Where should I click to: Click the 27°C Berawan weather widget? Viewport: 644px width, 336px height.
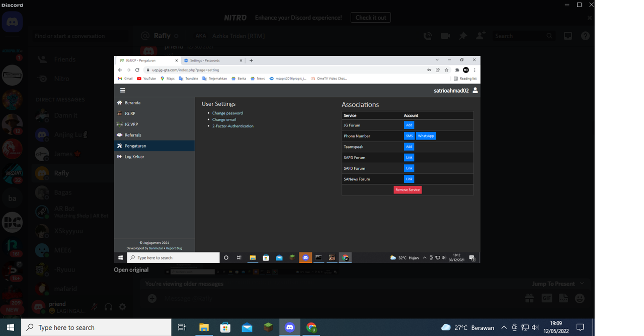467,327
